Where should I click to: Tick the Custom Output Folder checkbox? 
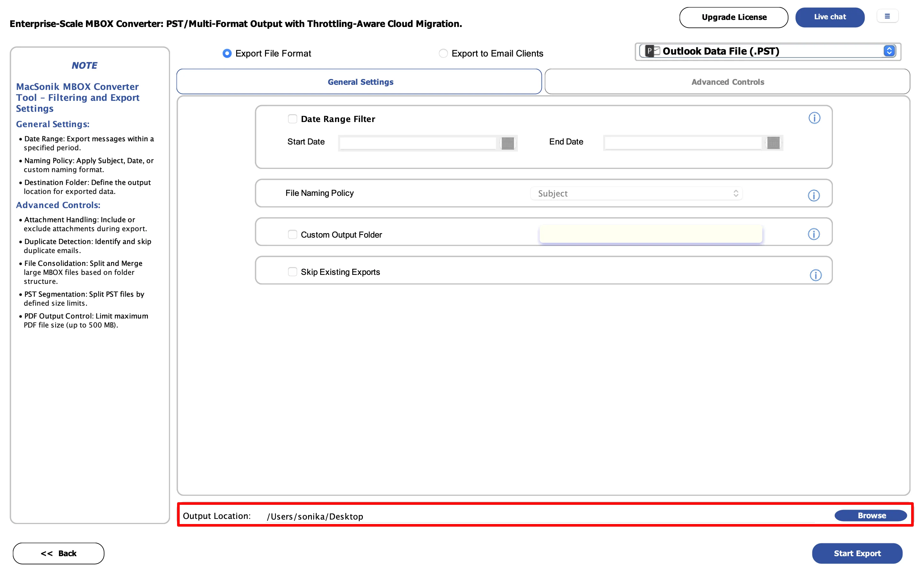point(293,234)
